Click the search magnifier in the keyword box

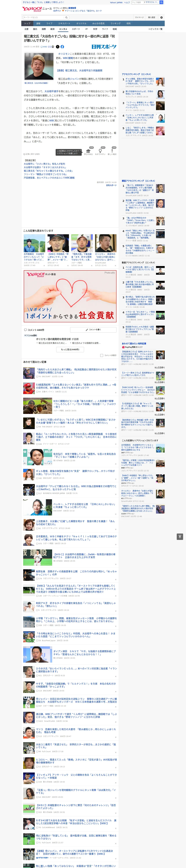(x=66, y=18)
